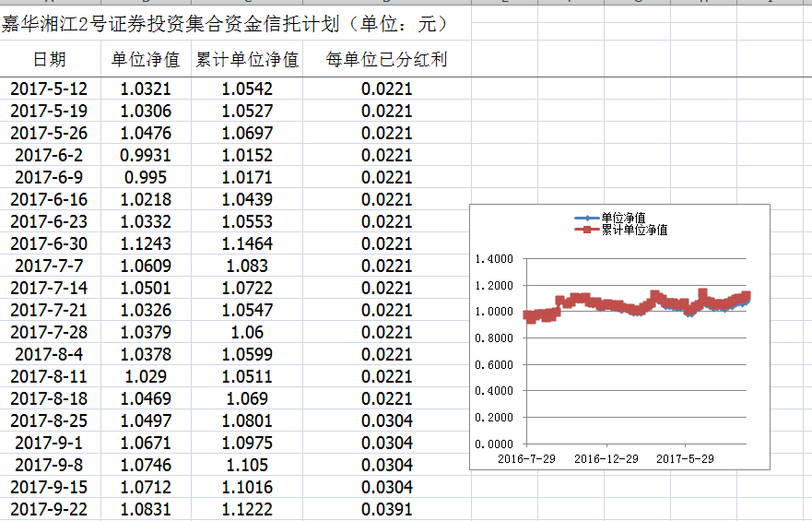Image resolution: width=812 pixels, height=521 pixels.
Task: Click the cell containing 1.1243
Action: point(145,243)
